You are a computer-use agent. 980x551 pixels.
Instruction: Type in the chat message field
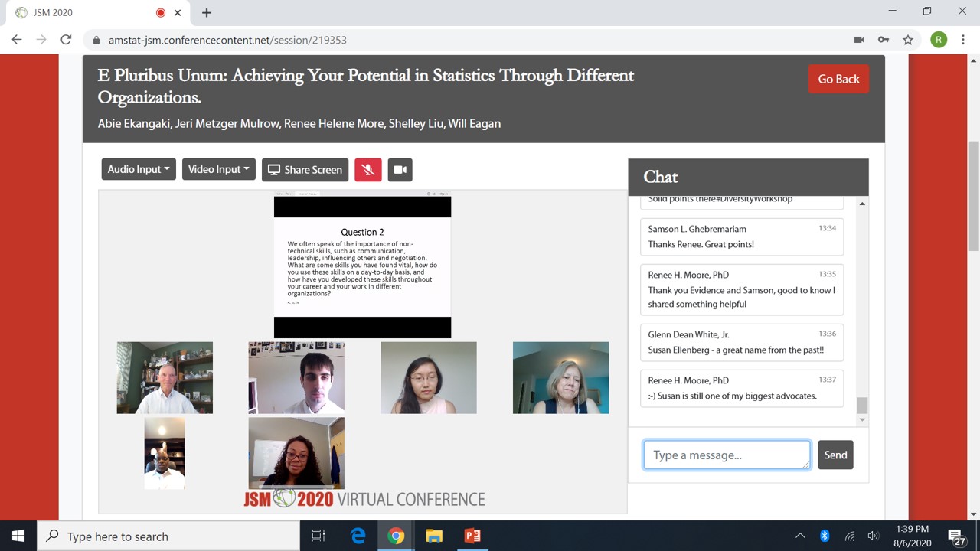point(726,455)
